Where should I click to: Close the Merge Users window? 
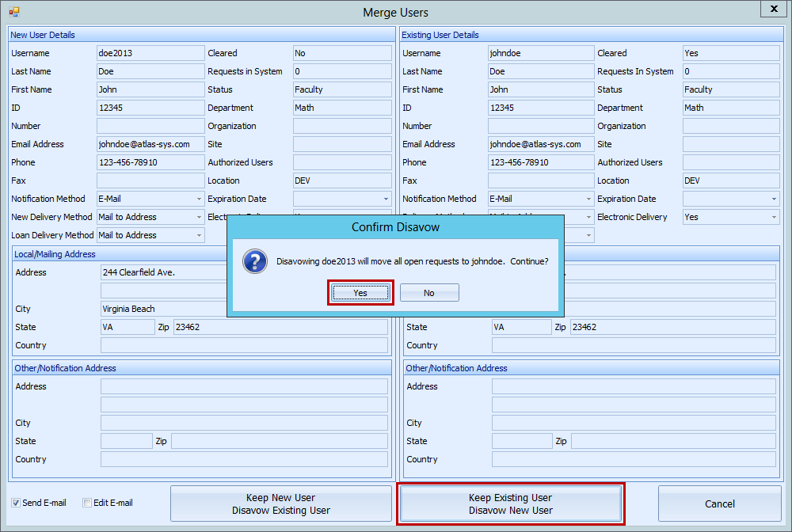pyautogui.click(x=772, y=9)
